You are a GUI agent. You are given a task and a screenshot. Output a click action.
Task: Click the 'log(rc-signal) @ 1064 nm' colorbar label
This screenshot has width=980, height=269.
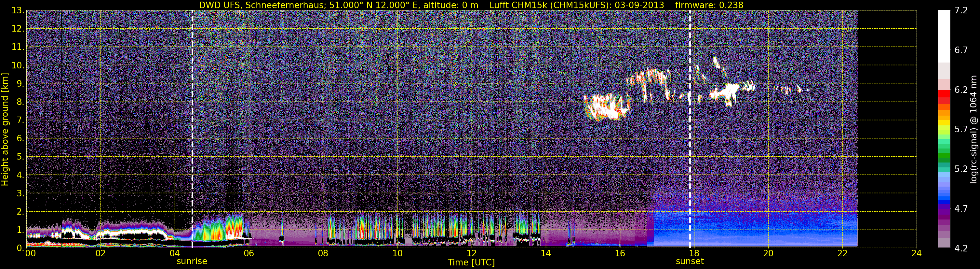(x=974, y=129)
